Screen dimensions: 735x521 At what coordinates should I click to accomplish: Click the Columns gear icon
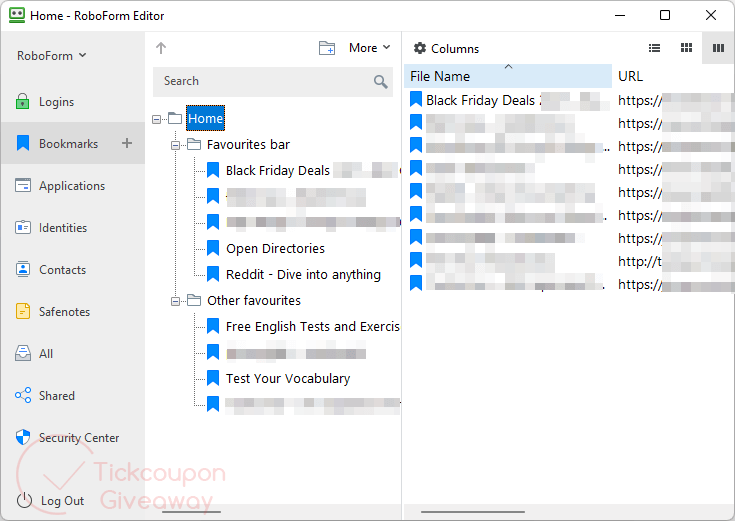coord(420,48)
